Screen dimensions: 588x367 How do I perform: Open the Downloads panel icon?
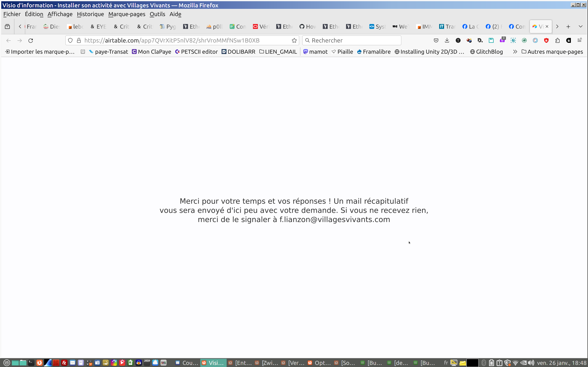tap(447, 41)
